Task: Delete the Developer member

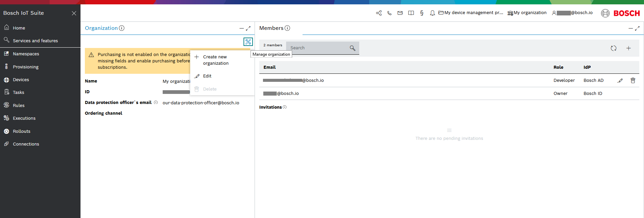Action: pyautogui.click(x=633, y=80)
